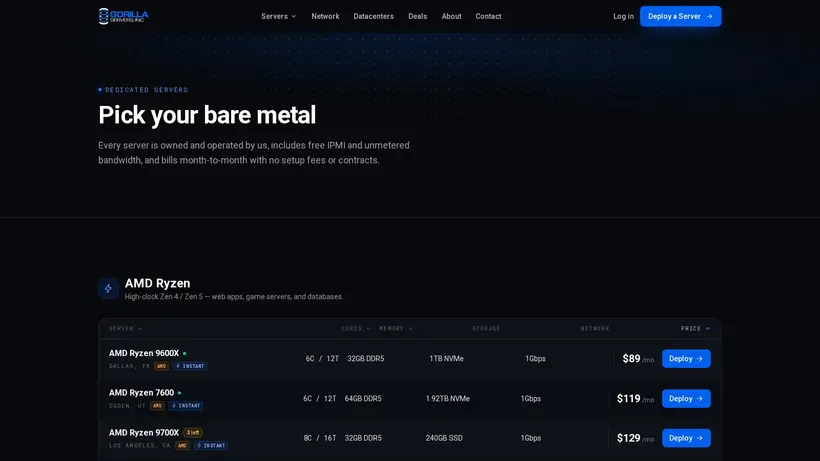Click the 'Pick your bare metal' heading
This screenshot has height=461, width=820.
pyautogui.click(x=207, y=115)
